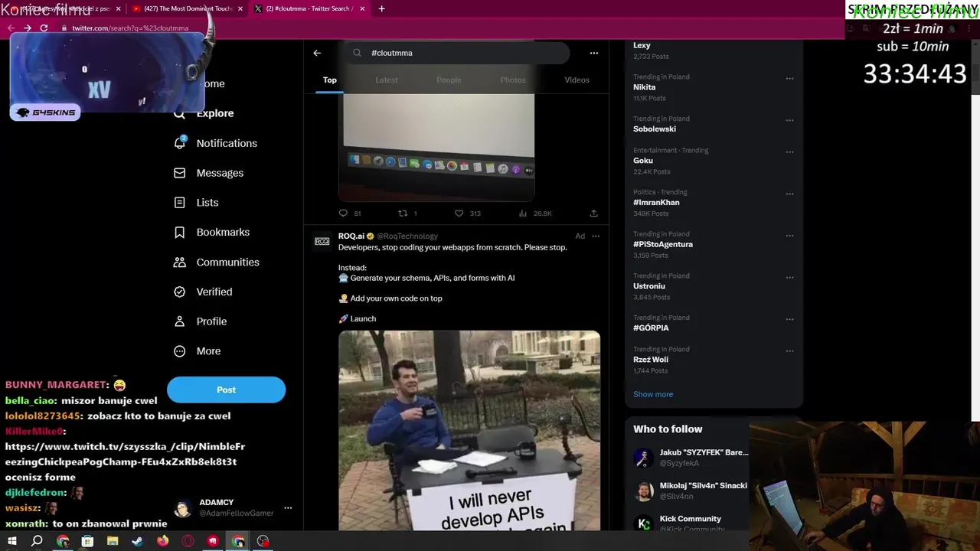Open the Goku trending topic

[643, 161]
